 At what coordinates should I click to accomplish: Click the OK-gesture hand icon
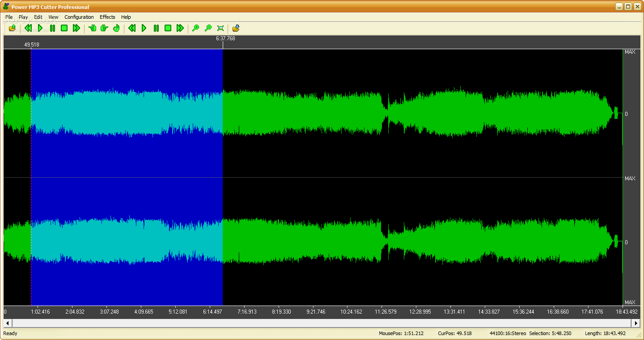[x=116, y=28]
